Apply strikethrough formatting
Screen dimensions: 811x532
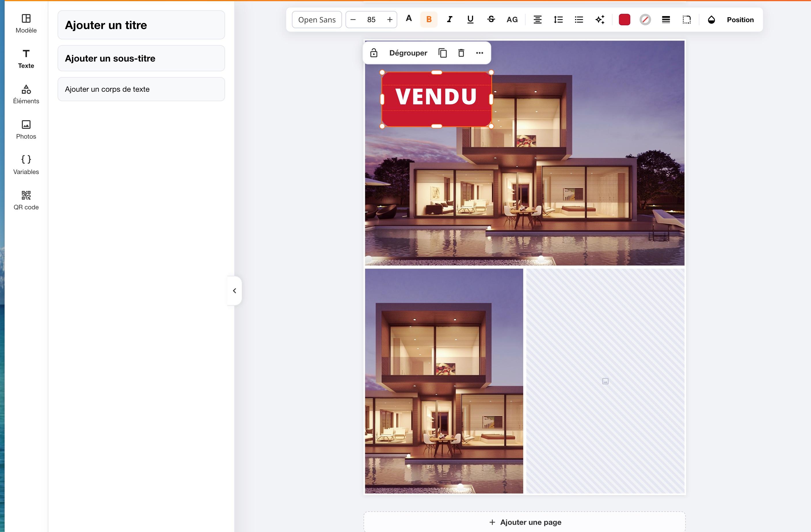coord(491,20)
